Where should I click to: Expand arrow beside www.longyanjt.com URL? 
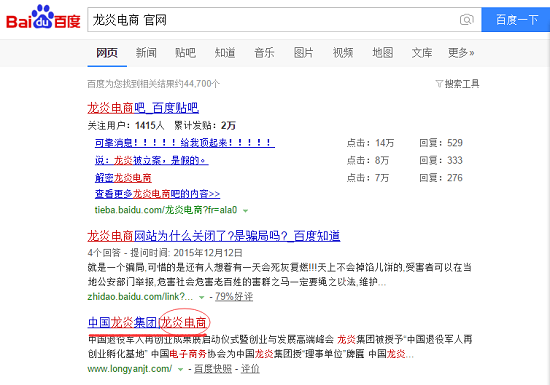click(180, 369)
